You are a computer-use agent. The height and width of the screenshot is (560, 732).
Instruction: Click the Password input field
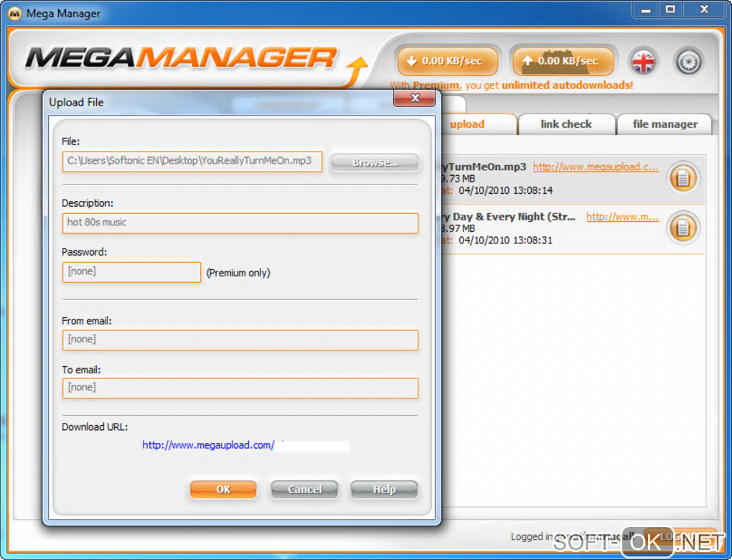[x=131, y=272]
